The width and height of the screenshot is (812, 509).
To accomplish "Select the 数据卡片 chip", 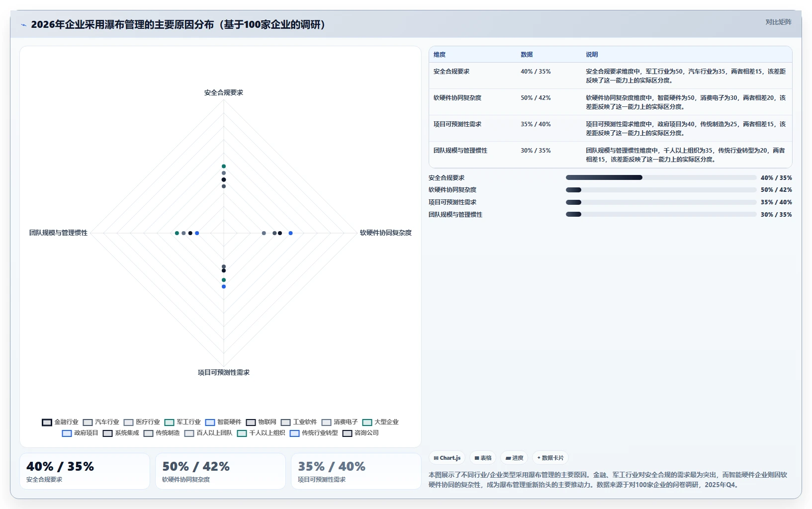I will (550, 458).
